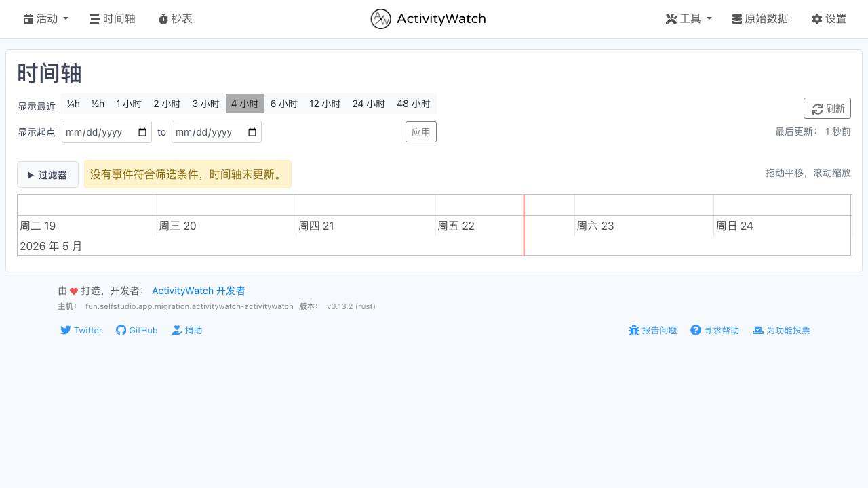Click the 寻求帮助 help link

point(715,330)
